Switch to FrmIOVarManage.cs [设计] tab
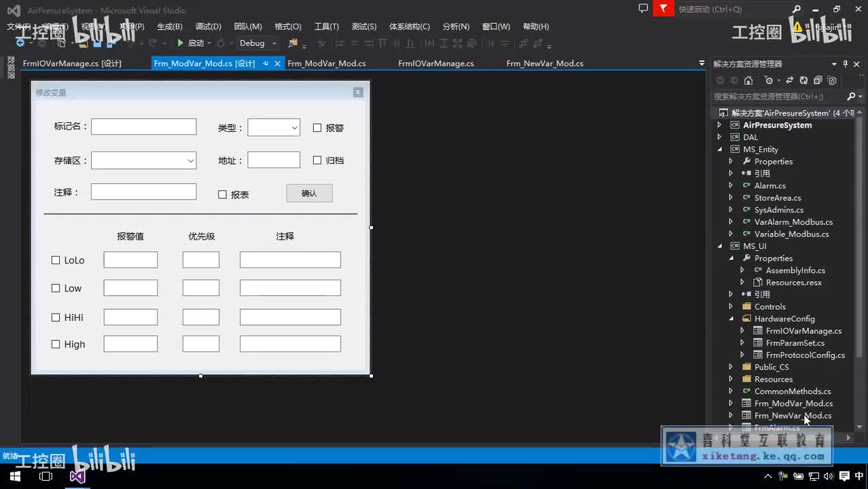Image resolution: width=868 pixels, height=489 pixels. (x=72, y=63)
